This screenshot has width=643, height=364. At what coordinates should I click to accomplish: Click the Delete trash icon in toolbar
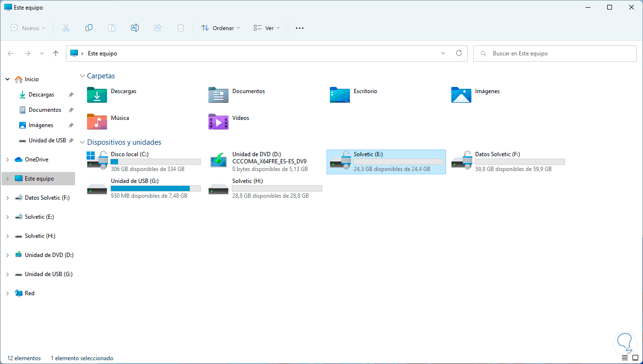(181, 28)
